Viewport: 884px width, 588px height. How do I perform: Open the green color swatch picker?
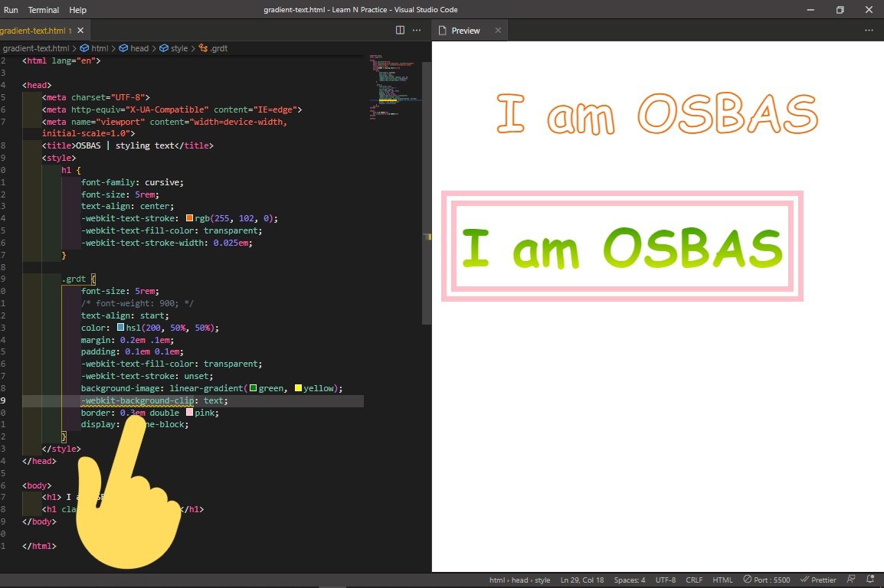point(253,388)
